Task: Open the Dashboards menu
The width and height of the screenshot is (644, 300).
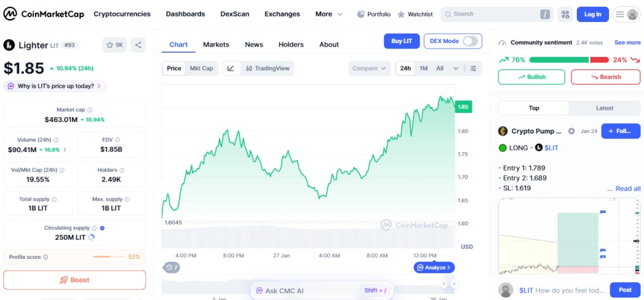Action: (185, 14)
